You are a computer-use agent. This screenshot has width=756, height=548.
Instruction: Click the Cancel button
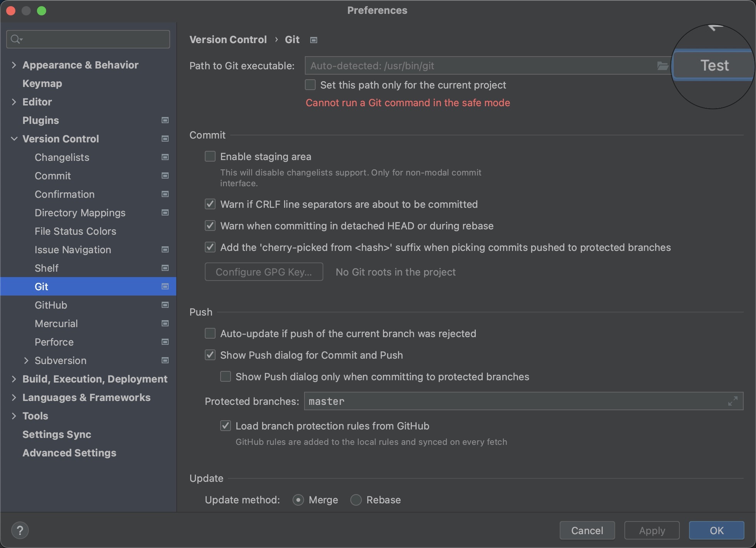tap(587, 530)
